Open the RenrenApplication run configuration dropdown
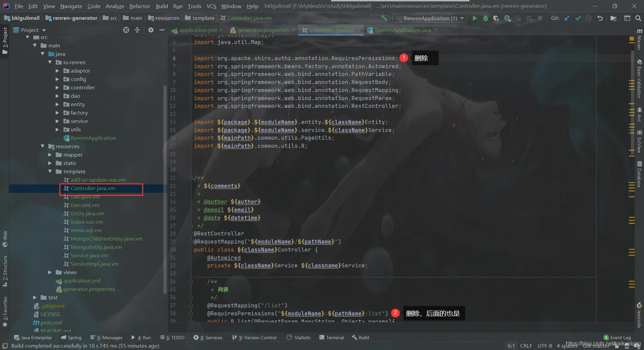Screen dimensions: 644x350 pos(430,18)
